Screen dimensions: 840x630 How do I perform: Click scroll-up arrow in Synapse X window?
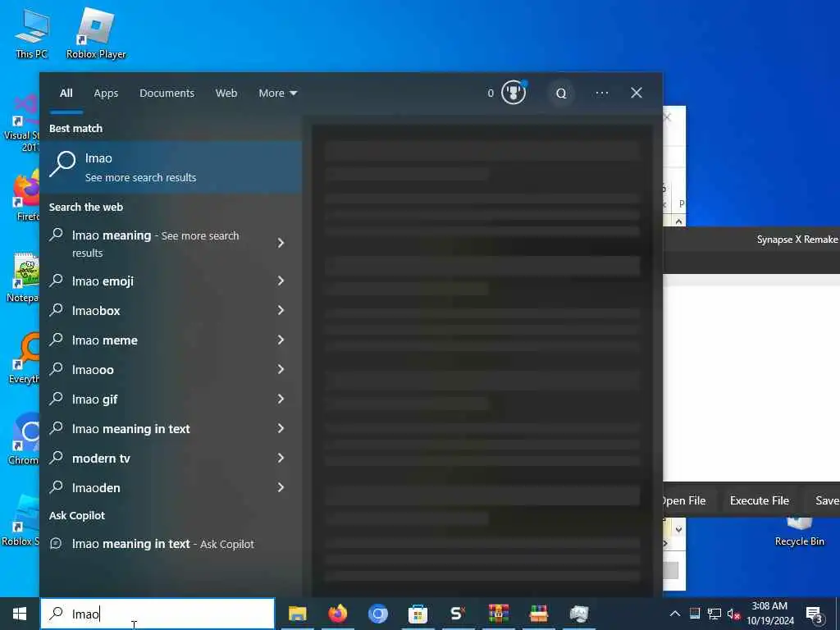coord(678,221)
